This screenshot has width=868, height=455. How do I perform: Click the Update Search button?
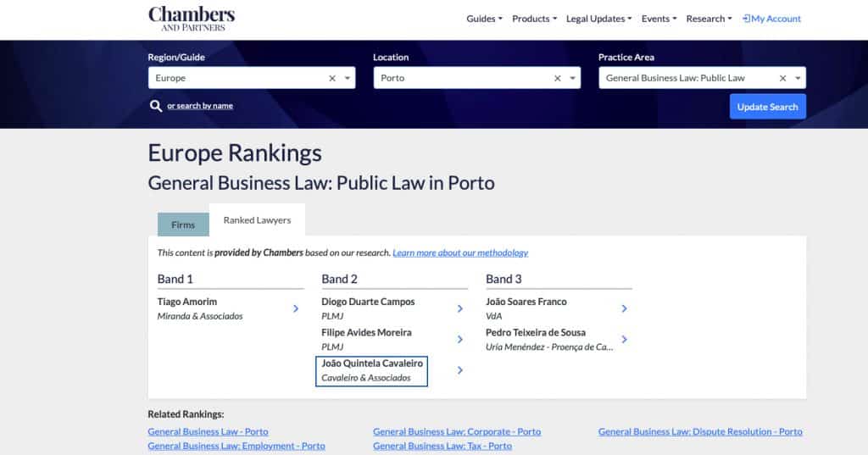pyautogui.click(x=767, y=106)
